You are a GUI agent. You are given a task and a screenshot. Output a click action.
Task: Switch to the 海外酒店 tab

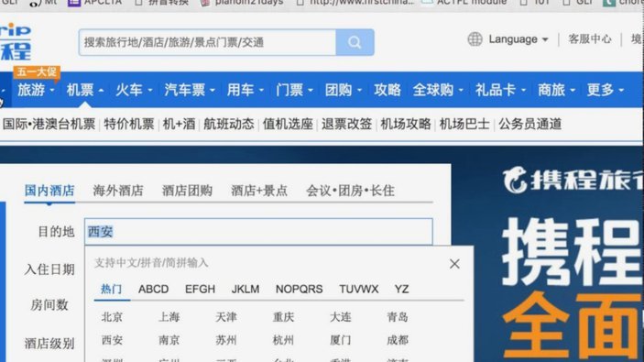tap(118, 191)
